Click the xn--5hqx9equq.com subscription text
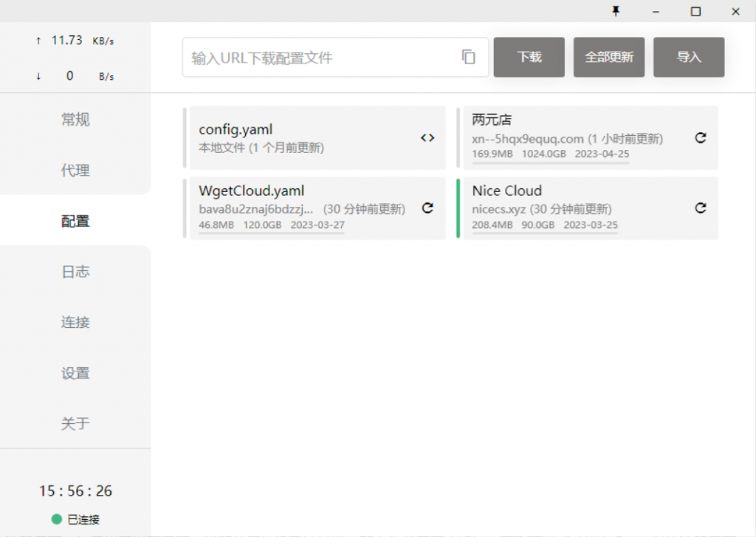 click(528, 139)
